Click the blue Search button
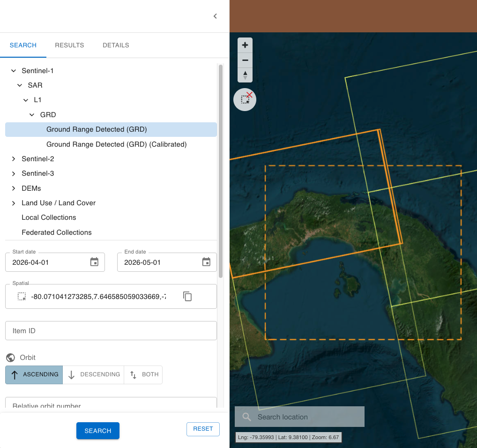The image size is (477, 448). pyautogui.click(x=97, y=431)
